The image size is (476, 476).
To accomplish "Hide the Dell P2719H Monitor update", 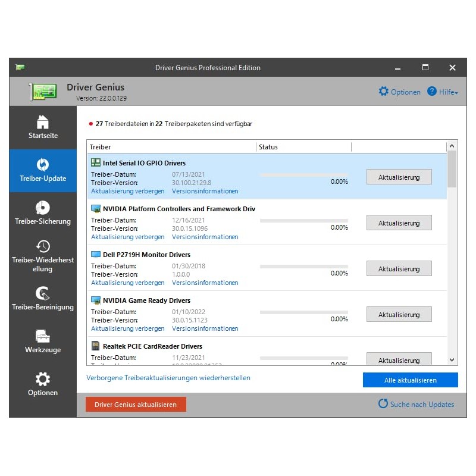I will 127,283.
